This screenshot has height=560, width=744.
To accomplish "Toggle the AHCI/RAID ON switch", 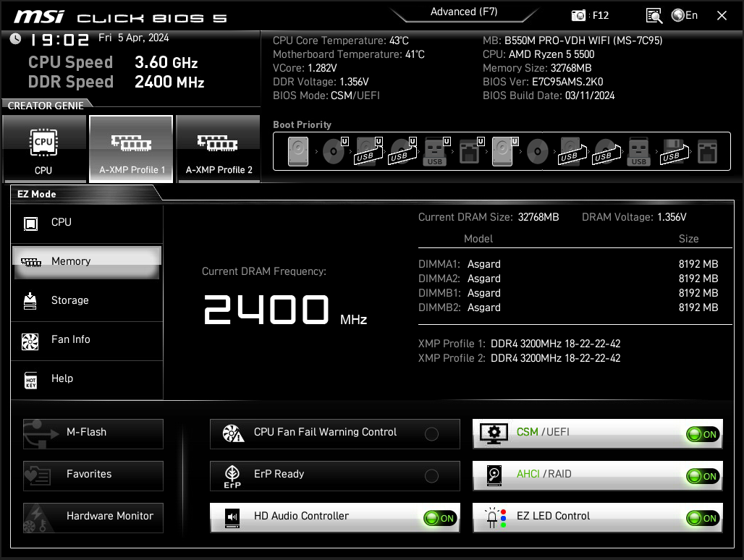I will click(x=703, y=476).
